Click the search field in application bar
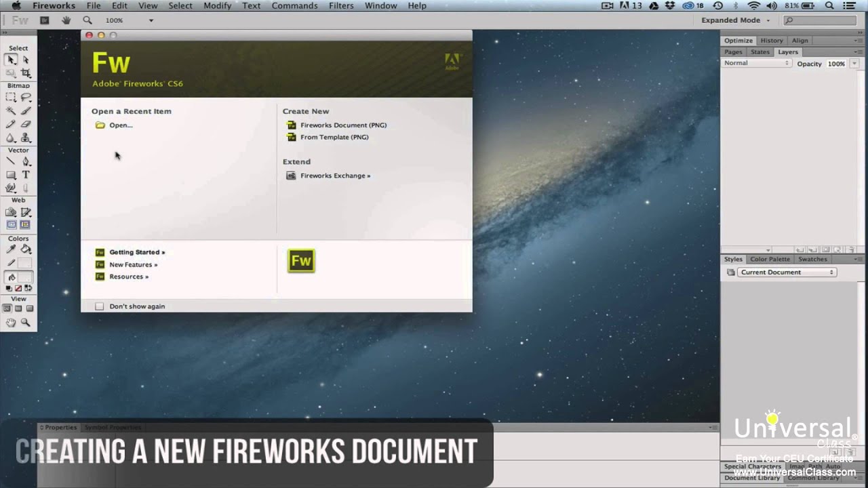Screen dimensions: 868x488 pos(820,20)
